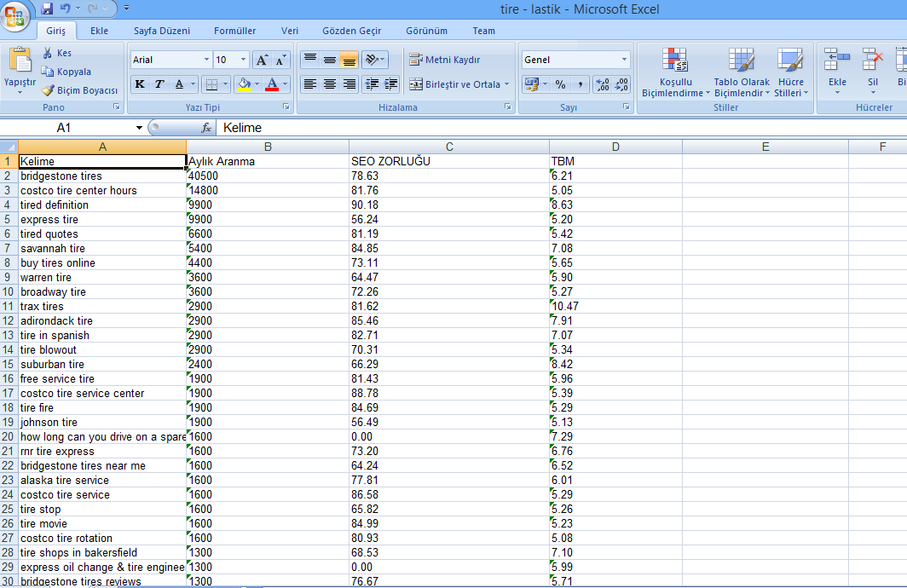Screen dimensions: 907x588
Task: Apply the comma thousands style
Action: point(580,84)
